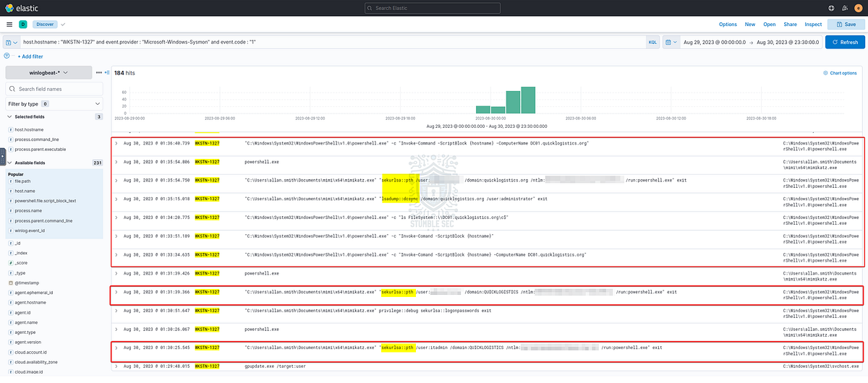Collapse the field sidebar toggle icon
This screenshot has height=383, width=868.
pos(107,73)
